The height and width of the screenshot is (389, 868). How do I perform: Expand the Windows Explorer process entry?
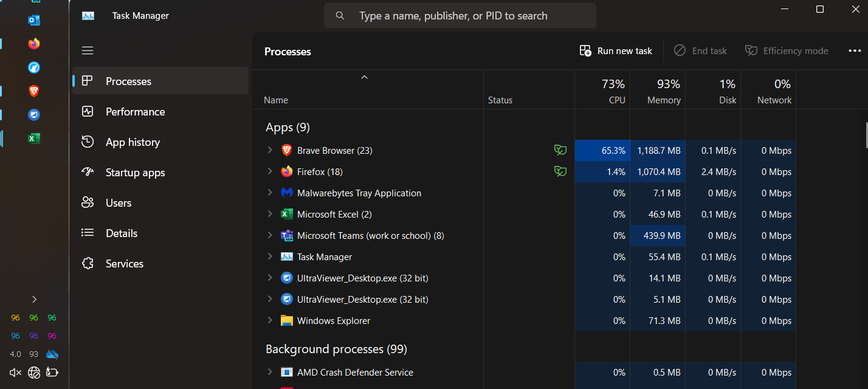click(x=270, y=321)
